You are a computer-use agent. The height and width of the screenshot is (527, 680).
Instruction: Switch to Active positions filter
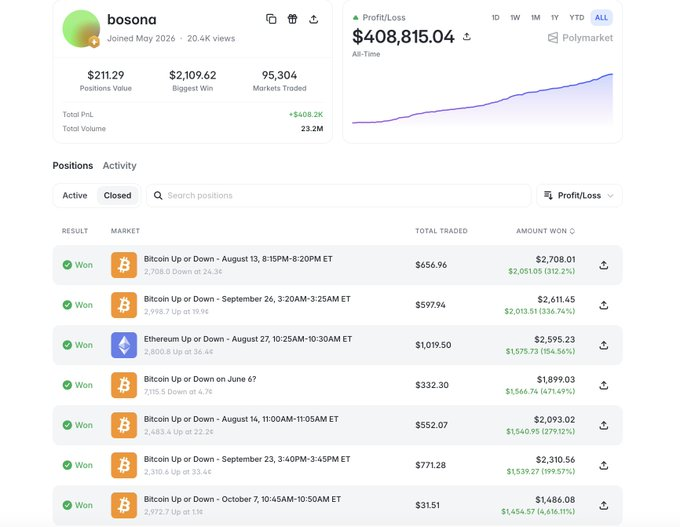point(75,196)
